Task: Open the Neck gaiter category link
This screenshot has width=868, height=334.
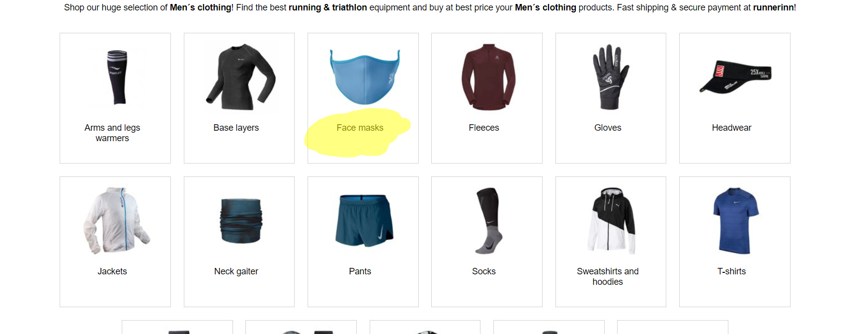Action: [236, 271]
